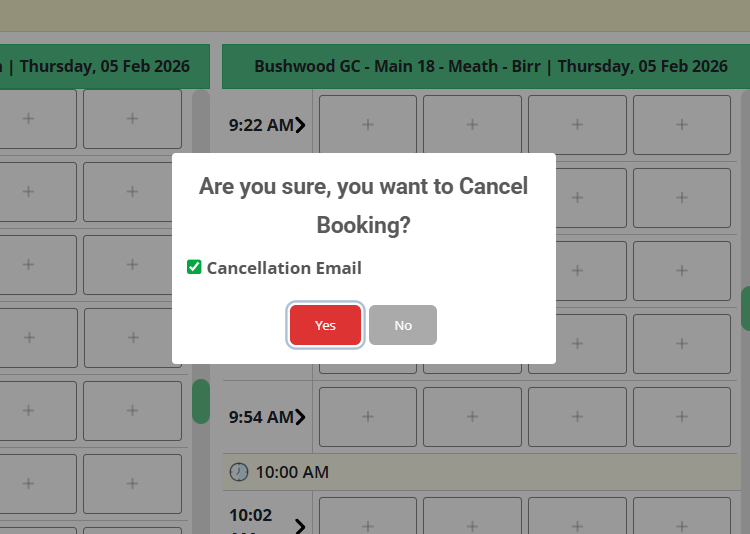
Task: Click No to keep the booking
Action: click(x=403, y=325)
